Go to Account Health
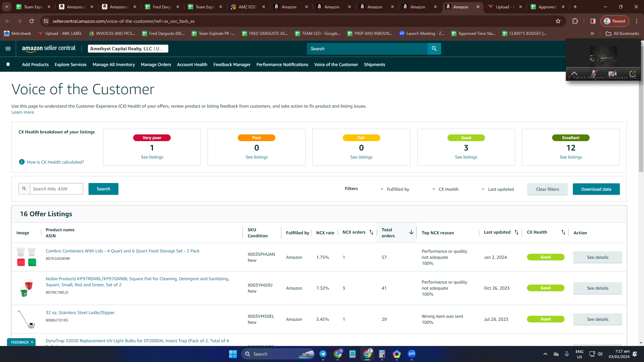The height and width of the screenshot is (362, 644). (192, 64)
